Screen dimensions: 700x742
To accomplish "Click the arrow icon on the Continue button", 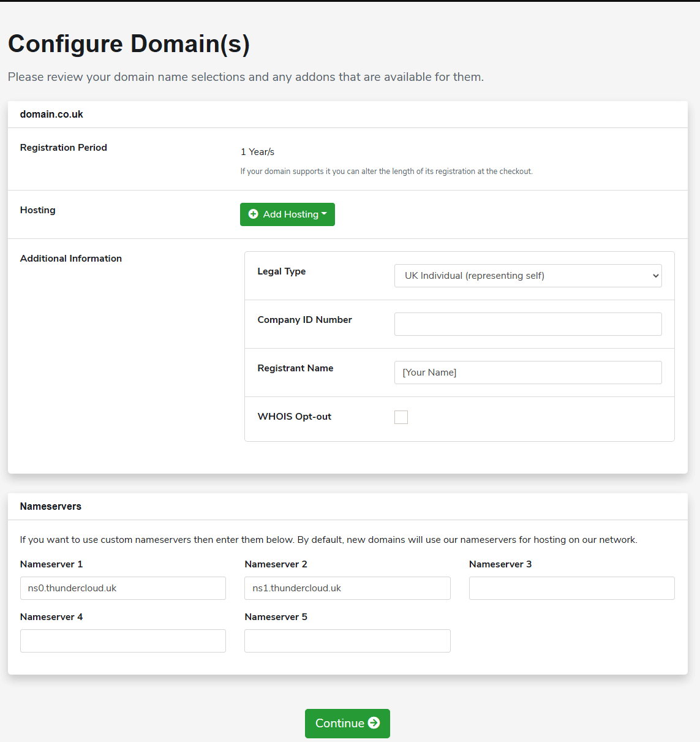I will (x=374, y=723).
